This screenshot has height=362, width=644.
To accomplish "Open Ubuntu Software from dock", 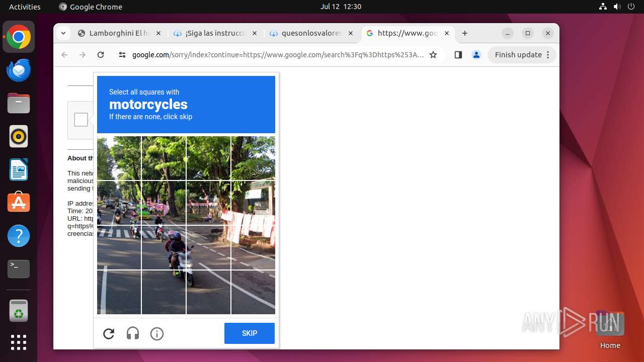I will (19, 202).
